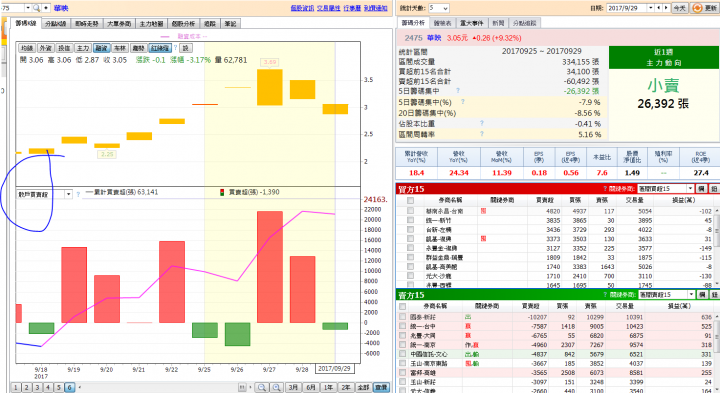Viewport: 720px width, 393px height.
Task: Click the 今天 button
Action: click(x=679, y=8)
